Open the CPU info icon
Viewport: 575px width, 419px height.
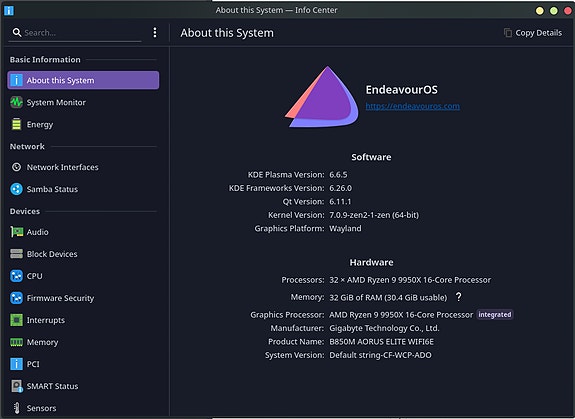tap(16, 276)
